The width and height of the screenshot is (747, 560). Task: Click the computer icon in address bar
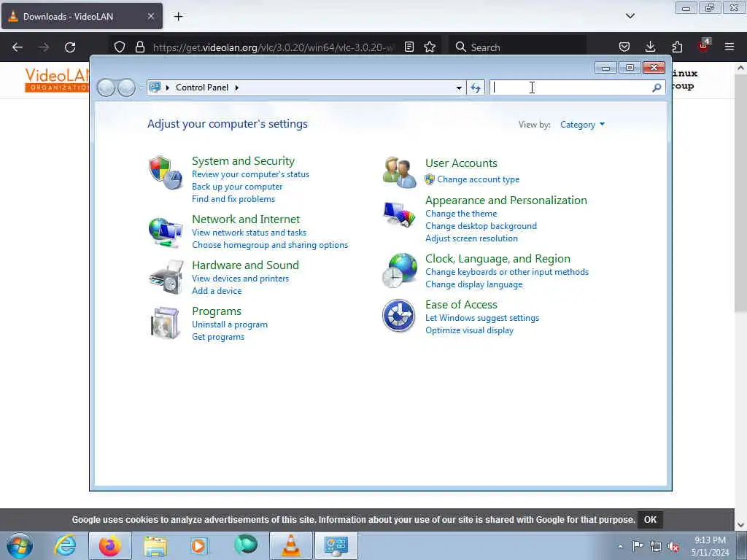[x=155, y=87]
